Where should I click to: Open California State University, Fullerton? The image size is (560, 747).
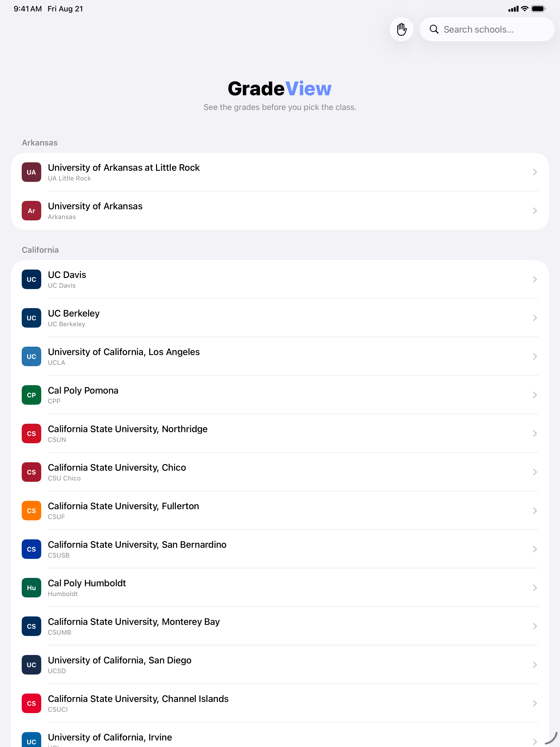pyautogui.click(x=280, y=510)
